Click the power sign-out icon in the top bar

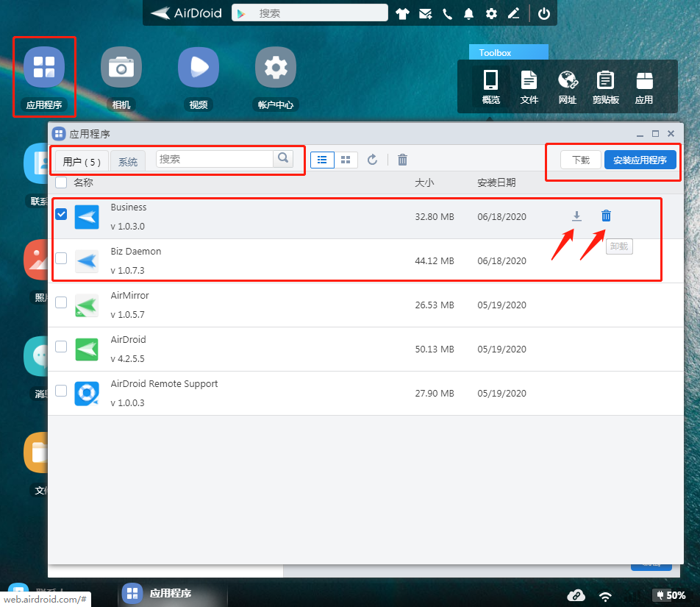(x=544, y=14)
